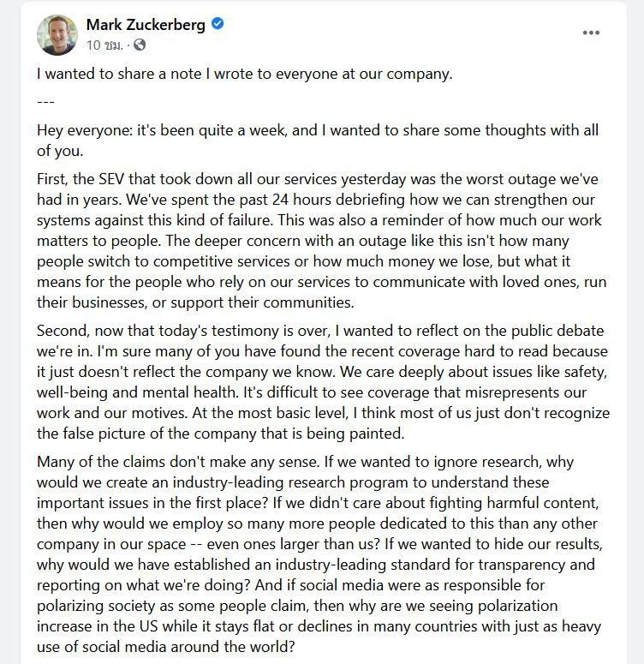The height and width of the screenshot is (664, 644).
Task: Open the post options three-dots menu
Action: [591, 33]
